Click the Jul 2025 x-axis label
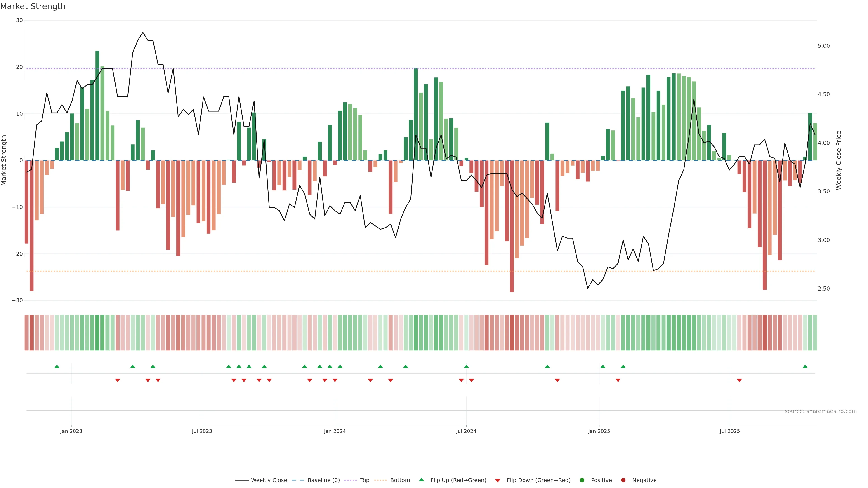868x488 pixels. point(729,431)
